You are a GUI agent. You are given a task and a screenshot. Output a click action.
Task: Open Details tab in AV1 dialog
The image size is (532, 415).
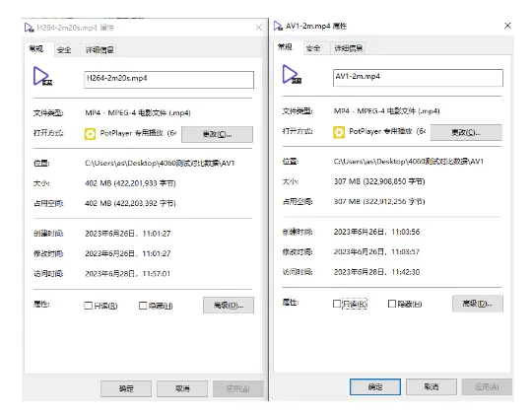pos(349,48)
